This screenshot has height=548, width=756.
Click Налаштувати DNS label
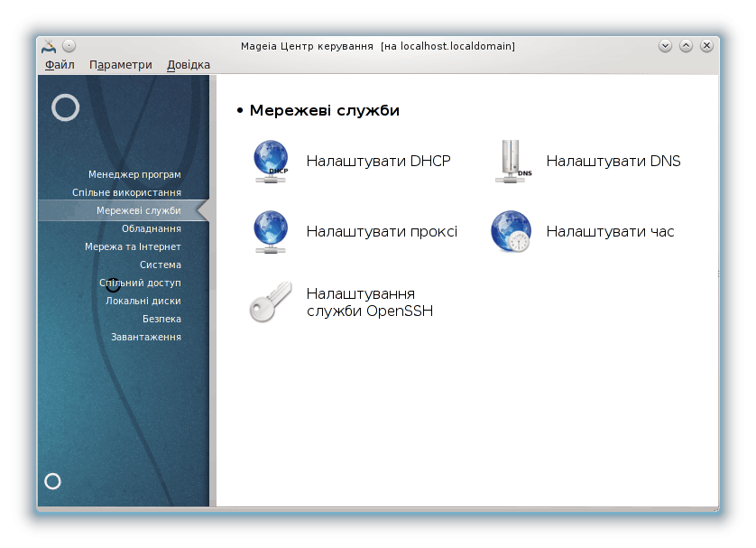(613, 161)
